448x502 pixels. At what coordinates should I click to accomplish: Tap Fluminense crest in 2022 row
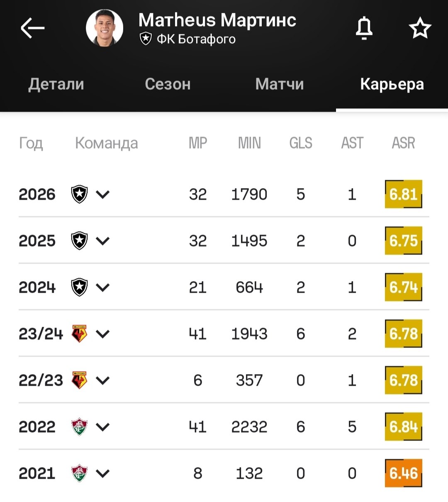pyautogui.click(x=79, y=426)
